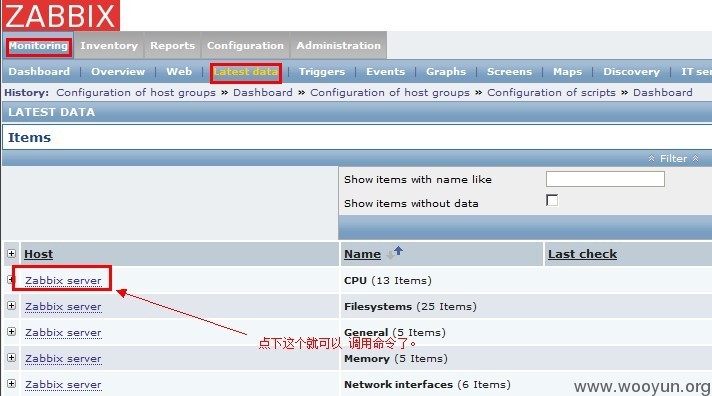Screen dimensions: 712x396
Task: Open first Dashboard link in history
Action: [x=263, y=93]
